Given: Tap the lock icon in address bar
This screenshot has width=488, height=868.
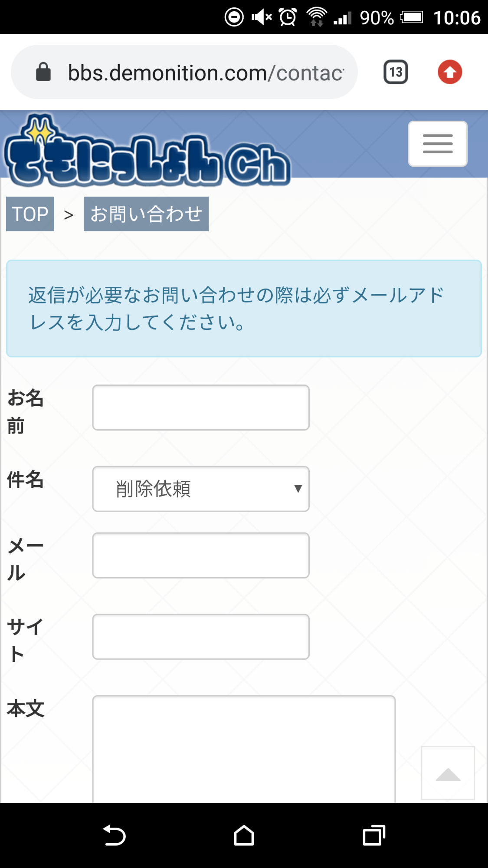Looking at the screenshot, I should [43, 72].
